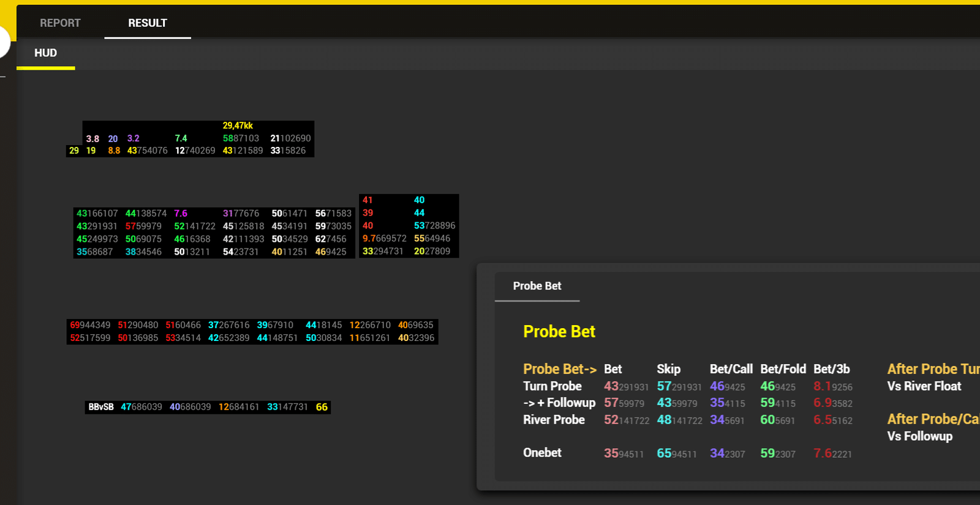This screenshot has width=980, height=505.
Task: Click the green 7.4 stat
Action: click(181, 138)
